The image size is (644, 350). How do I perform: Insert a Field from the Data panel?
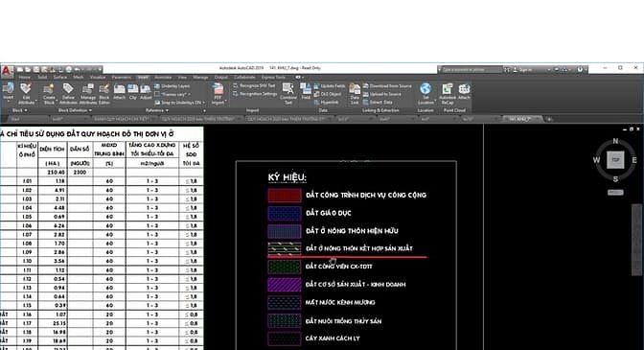(306, 91)
